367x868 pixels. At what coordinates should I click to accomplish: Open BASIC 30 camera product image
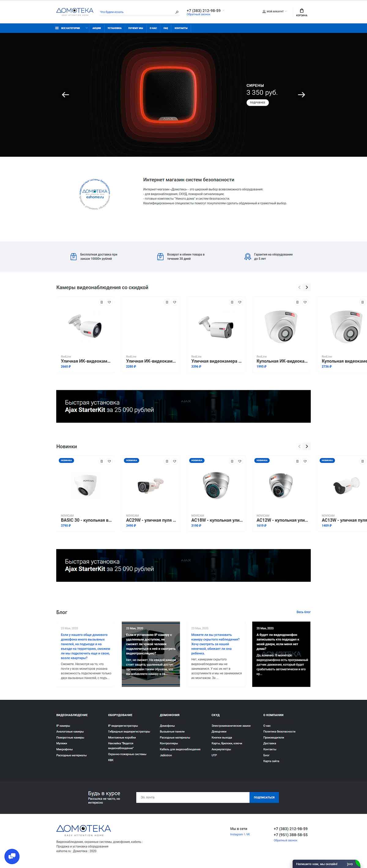coord(85,485)
